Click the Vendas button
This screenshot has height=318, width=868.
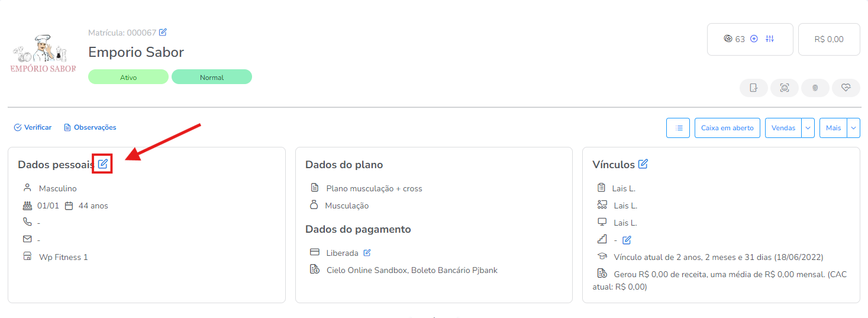click(783, 128)
